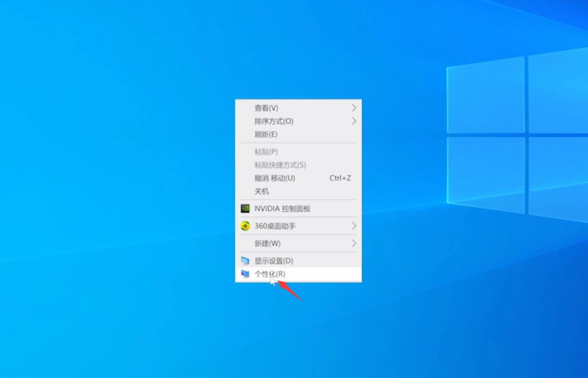
Task: Choose 刷新(E) to refresh the desktop
Action: [298, 134]
